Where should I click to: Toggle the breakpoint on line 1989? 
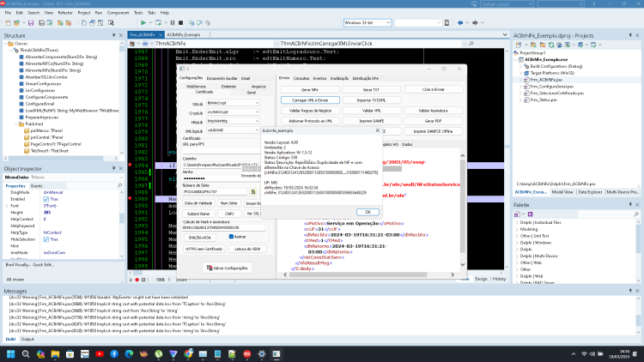point(131,199)
